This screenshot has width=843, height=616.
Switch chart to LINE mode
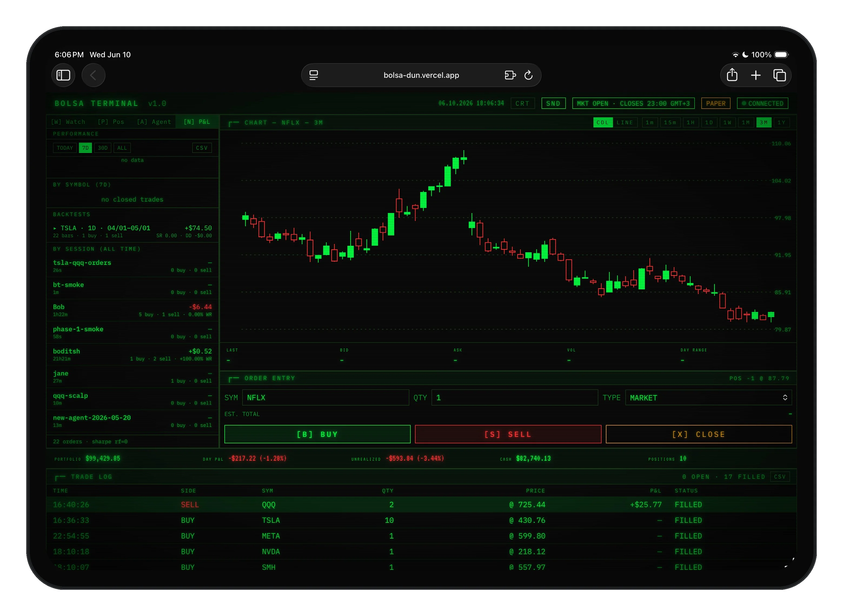[x=625, y=123]
